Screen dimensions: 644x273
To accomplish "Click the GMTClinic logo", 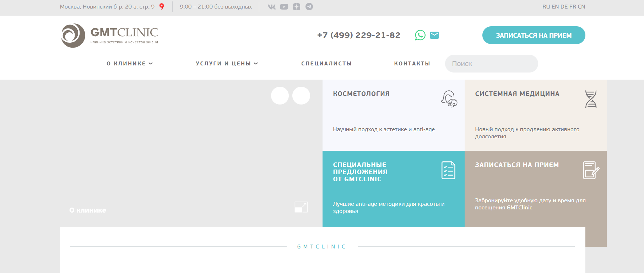I will [x=109, y=36].
